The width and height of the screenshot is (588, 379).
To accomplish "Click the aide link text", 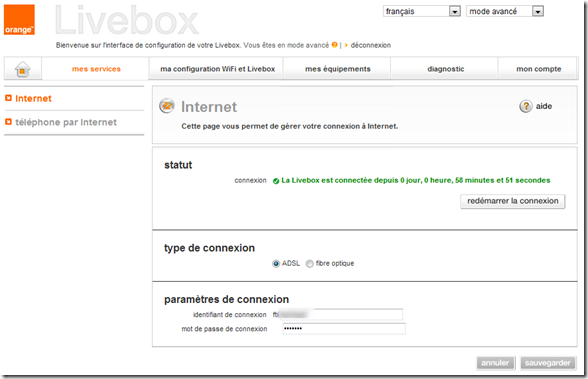I will 544,106.
